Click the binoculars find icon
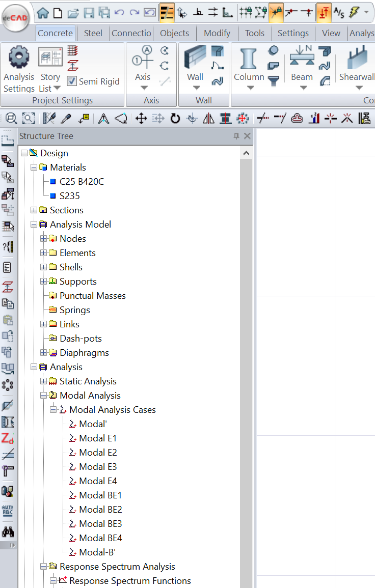 (8, 532)
